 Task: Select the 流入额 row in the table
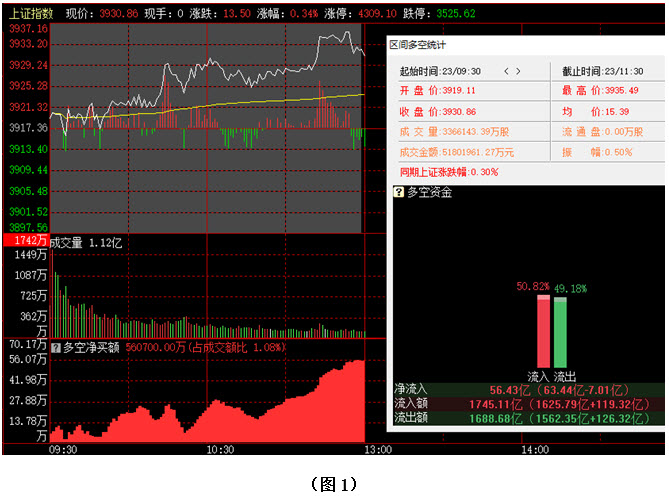[527, 404]
